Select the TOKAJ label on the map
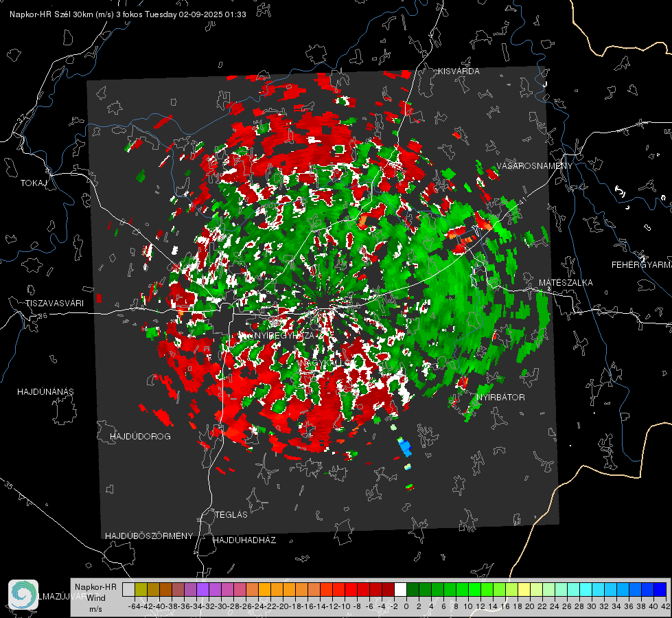 [x=34, y=183]
